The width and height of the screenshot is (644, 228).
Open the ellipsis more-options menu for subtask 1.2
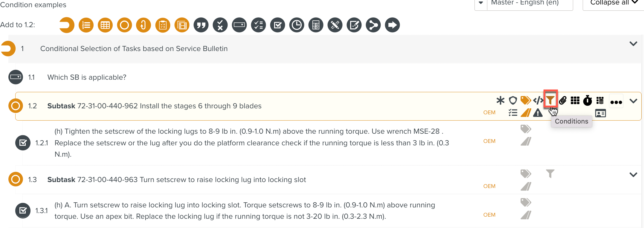616,101
